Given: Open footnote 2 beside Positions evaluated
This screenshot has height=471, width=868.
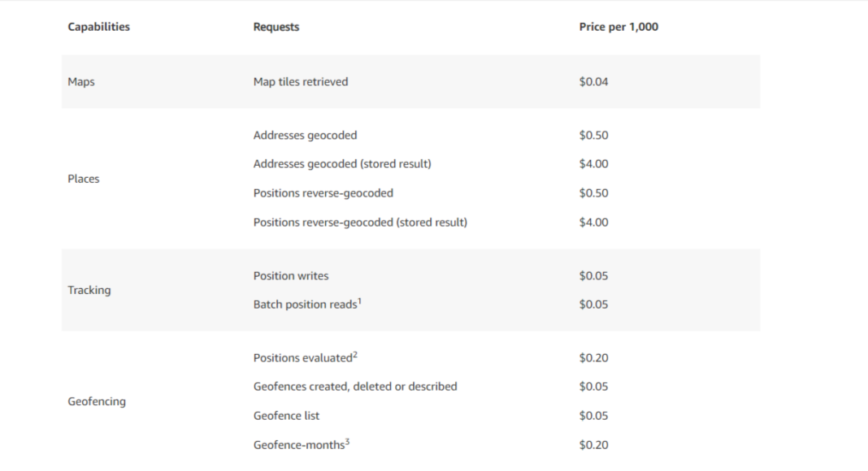Looking at the screenshot, I should (355, 355).
